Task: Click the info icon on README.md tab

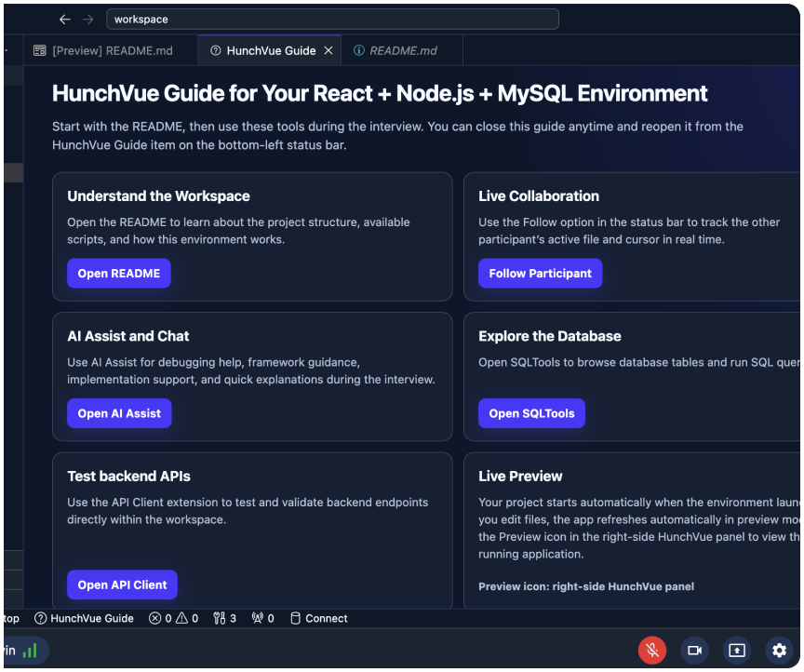Action: [359, 51]
